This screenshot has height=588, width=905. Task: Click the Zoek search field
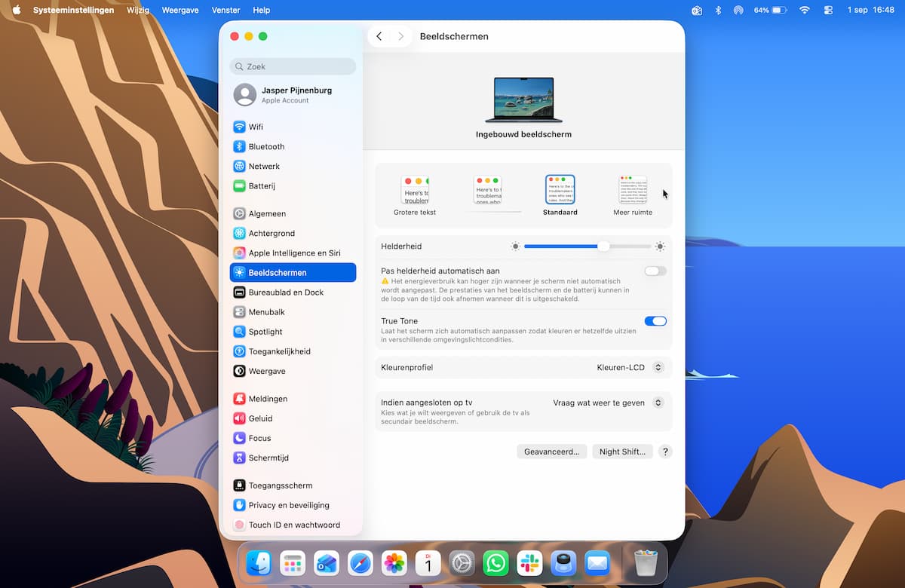coord(293,66)
